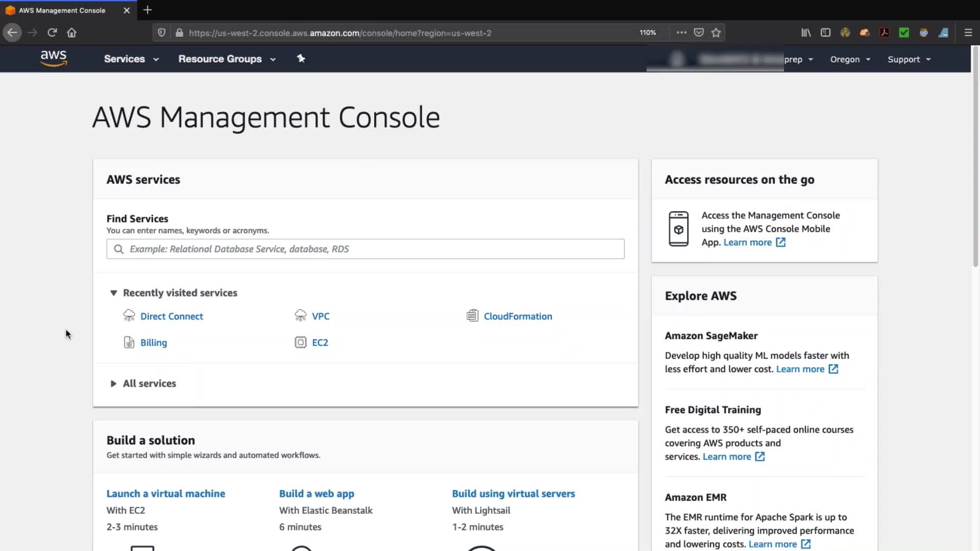The height and width of the screenshot is (551, 980).
Task: Click the Billing service document icon
Action: 129,342
